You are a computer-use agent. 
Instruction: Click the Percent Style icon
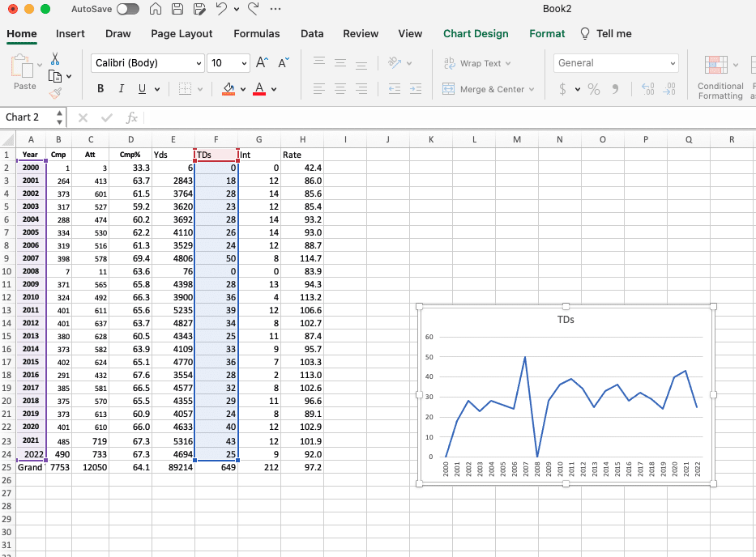(x=594, y=89)
